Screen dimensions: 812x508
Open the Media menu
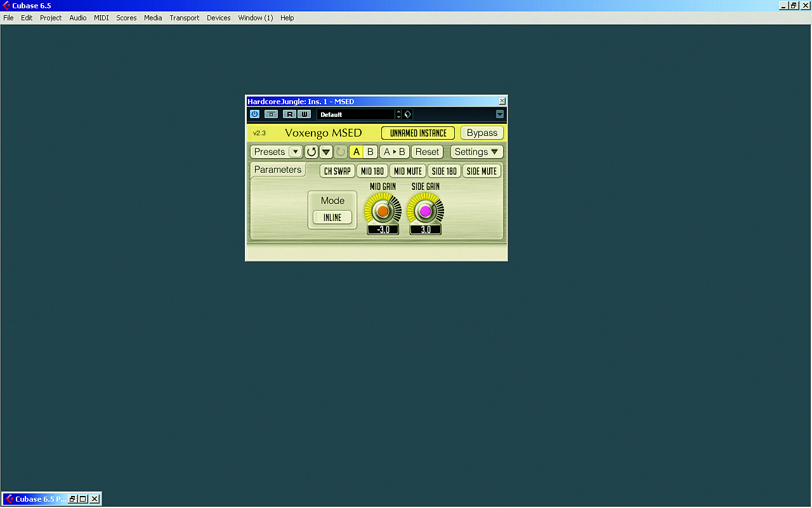(153, 18)
